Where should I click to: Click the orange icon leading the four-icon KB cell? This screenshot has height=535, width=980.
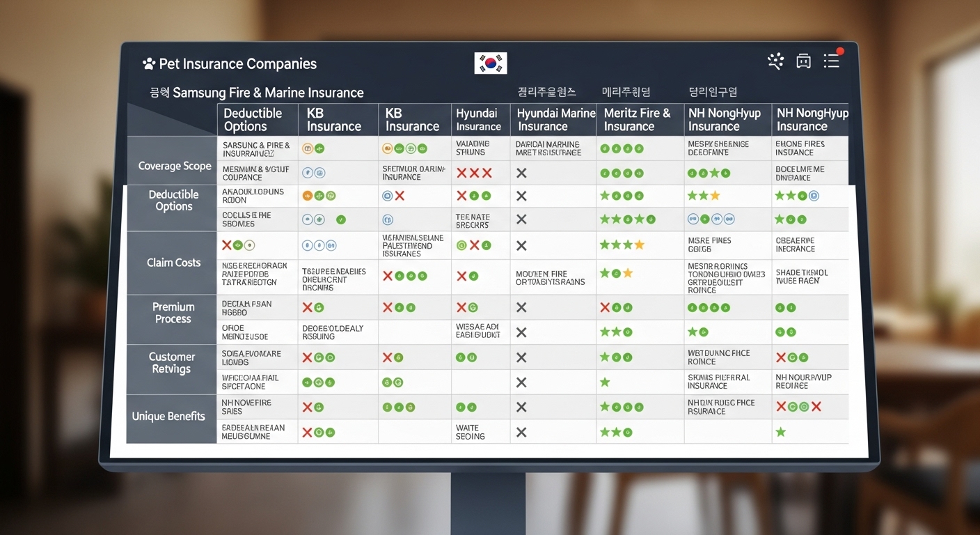click(388, 148)
